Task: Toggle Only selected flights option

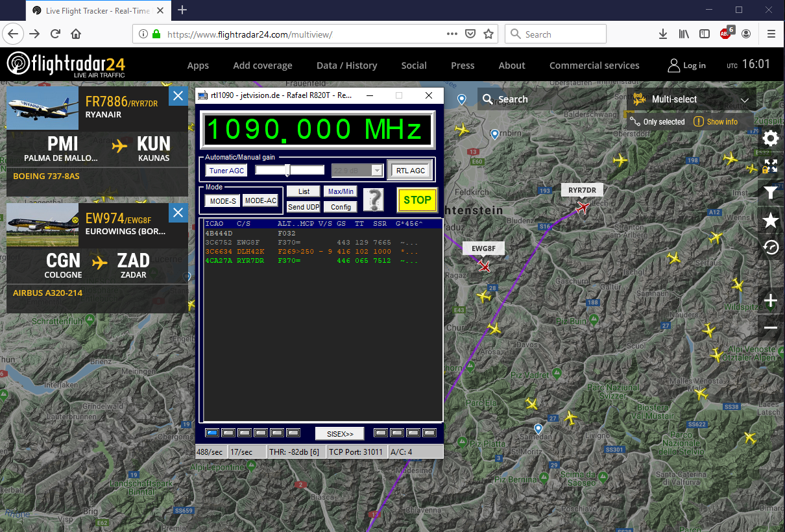Action: pos(657,121)
